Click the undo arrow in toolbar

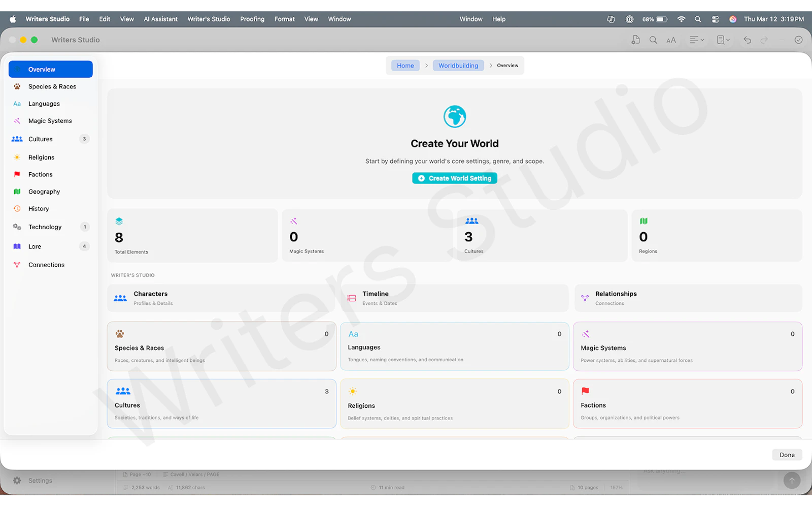[x=747, y=40]
